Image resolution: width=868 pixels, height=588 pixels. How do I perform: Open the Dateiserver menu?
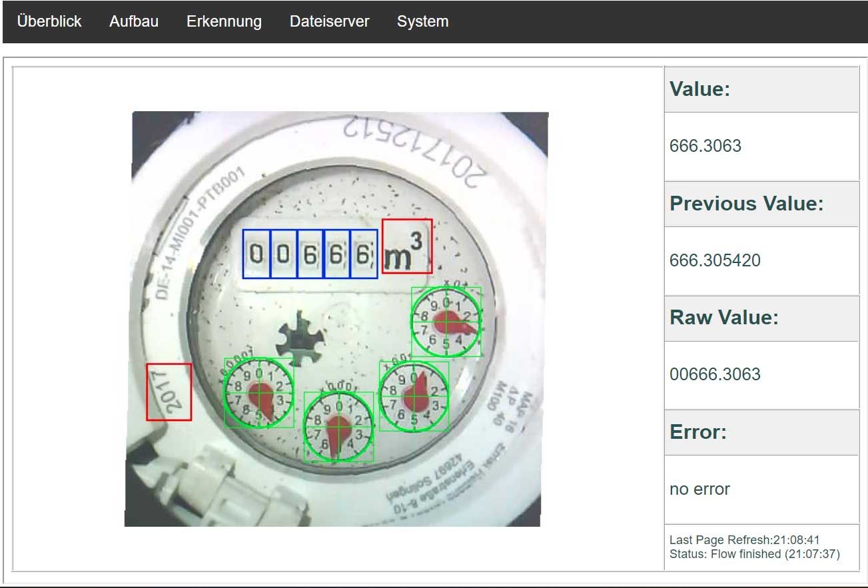pyautogui.click(x=329, y=21)
